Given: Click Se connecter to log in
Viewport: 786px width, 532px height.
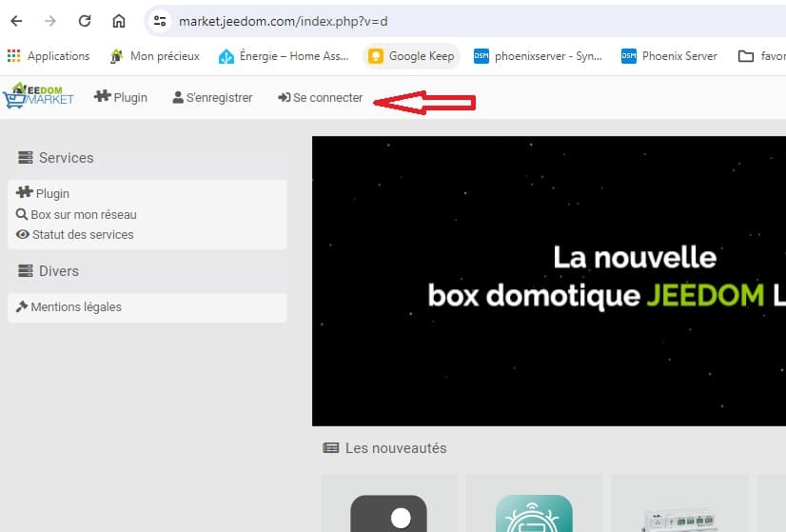Looking at the screenshot, I should point(321,97).
